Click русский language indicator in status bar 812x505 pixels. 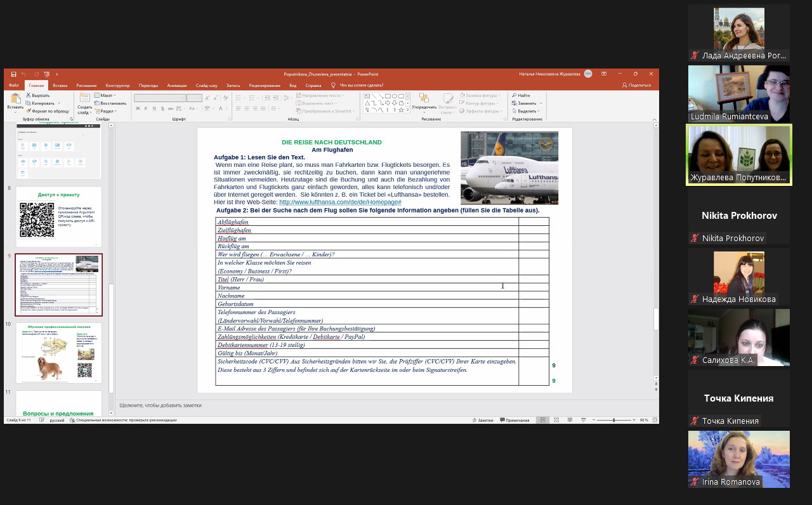click(x=57, y=420)
